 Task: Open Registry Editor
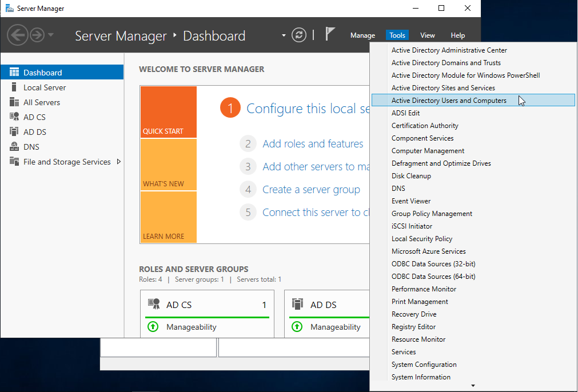tap(473, 326)
